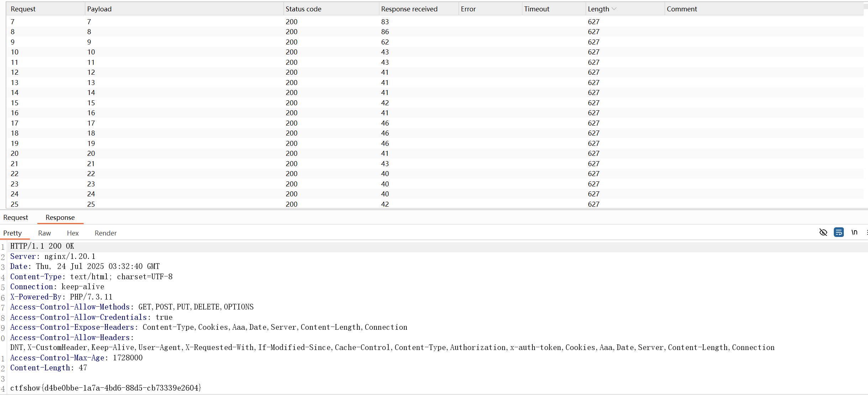Switch to the Response tab
The height and width of the screenshot is (397, 868).
pyautogui.click(x=60, y=217)
